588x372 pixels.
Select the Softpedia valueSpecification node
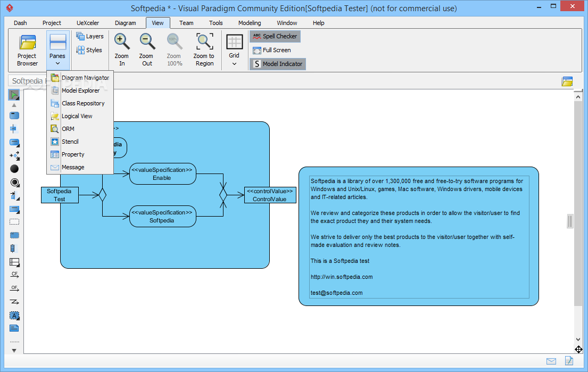click(162, 217)
